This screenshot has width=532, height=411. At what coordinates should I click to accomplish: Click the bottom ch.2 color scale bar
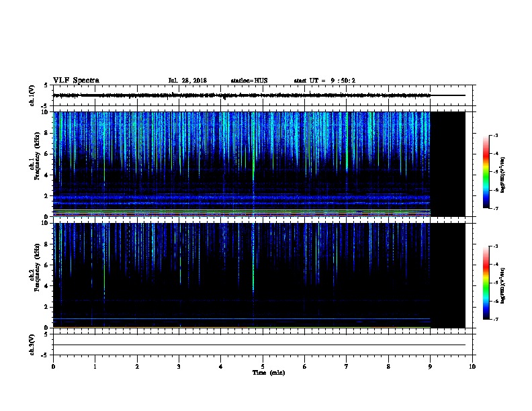coord(486,283)
